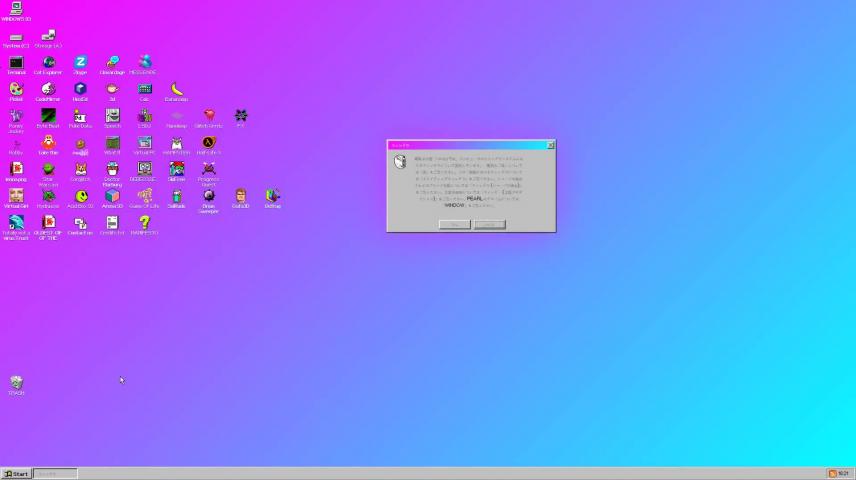Open the Totally not a virus dolphin icon
Image resolution: width=856 pixels, height=480 pixels.
tap(16, 228)
